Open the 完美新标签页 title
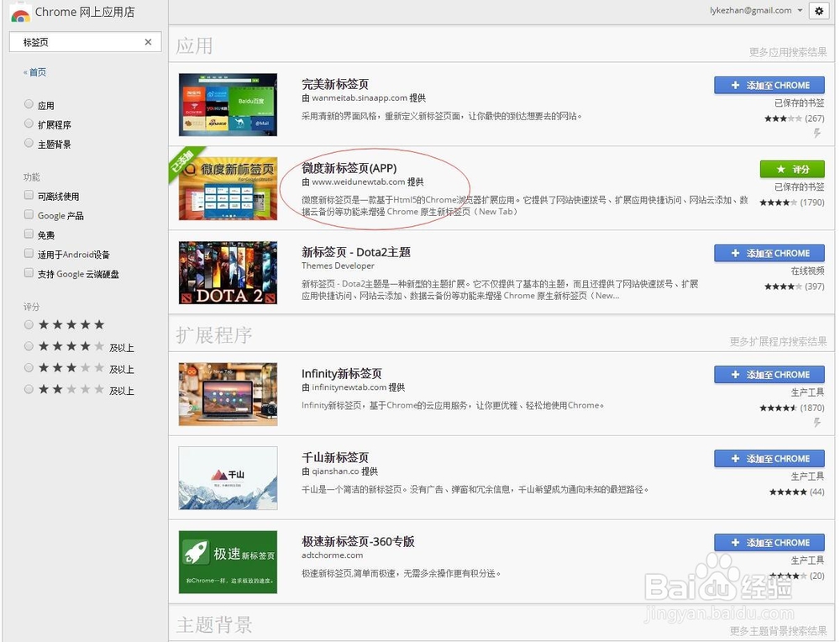 335,84
